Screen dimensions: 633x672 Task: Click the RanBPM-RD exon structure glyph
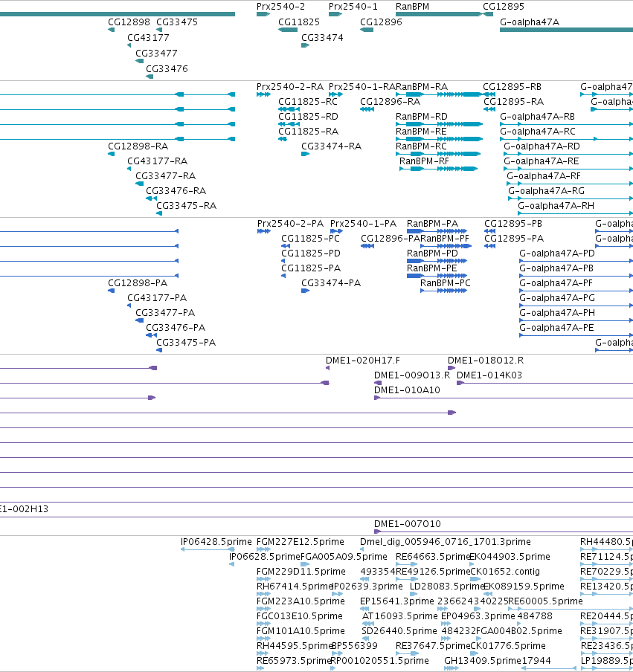click(439, 124)
